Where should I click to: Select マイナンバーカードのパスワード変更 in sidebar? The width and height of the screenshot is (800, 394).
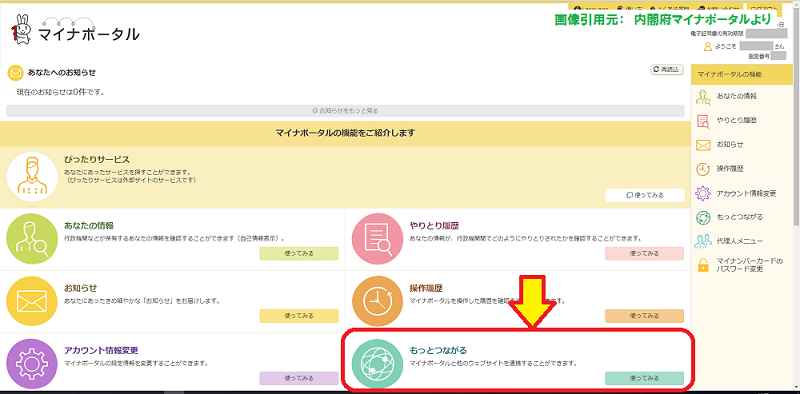(749, 265)
